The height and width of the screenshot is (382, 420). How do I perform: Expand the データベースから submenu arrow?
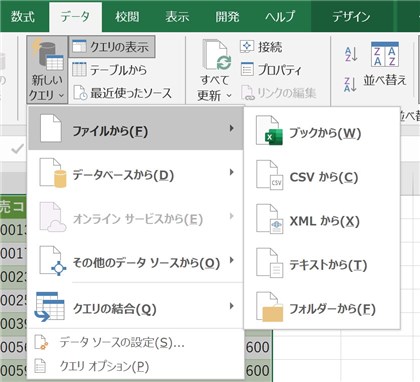(232, 172)
